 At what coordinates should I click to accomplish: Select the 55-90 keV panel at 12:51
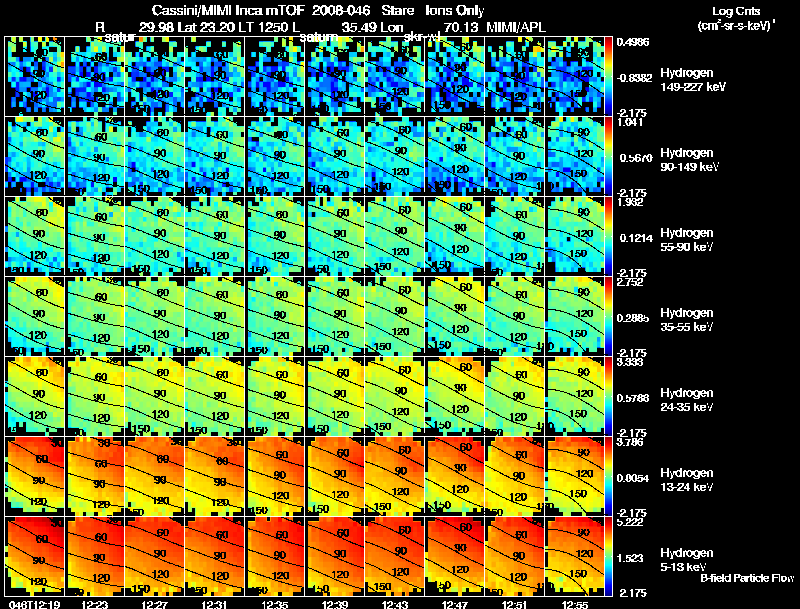click(x=515, y=236)
